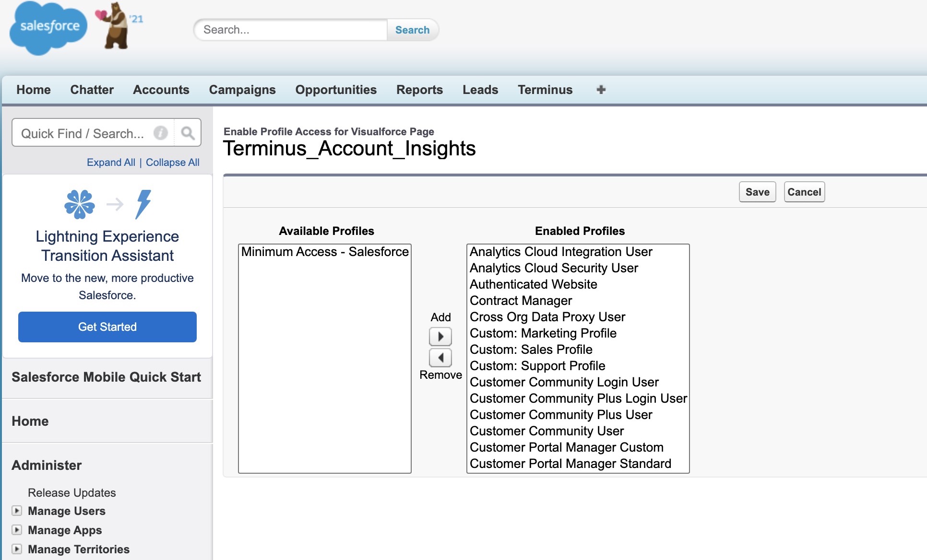Screen dimensions: 927x560
Task: Open Release Updates in sidebar
Action: 72,492
